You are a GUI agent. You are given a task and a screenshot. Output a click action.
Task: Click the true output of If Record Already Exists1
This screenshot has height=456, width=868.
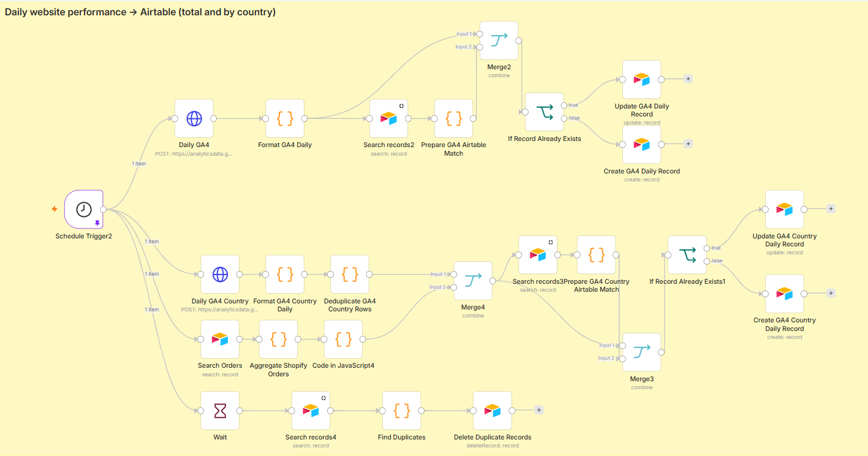pos(707,248)
